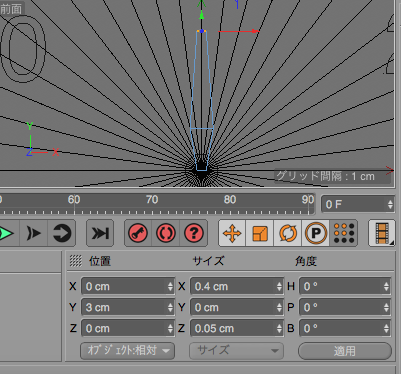
Task: Click position Z field 0 cm
Action: (128, 328)
